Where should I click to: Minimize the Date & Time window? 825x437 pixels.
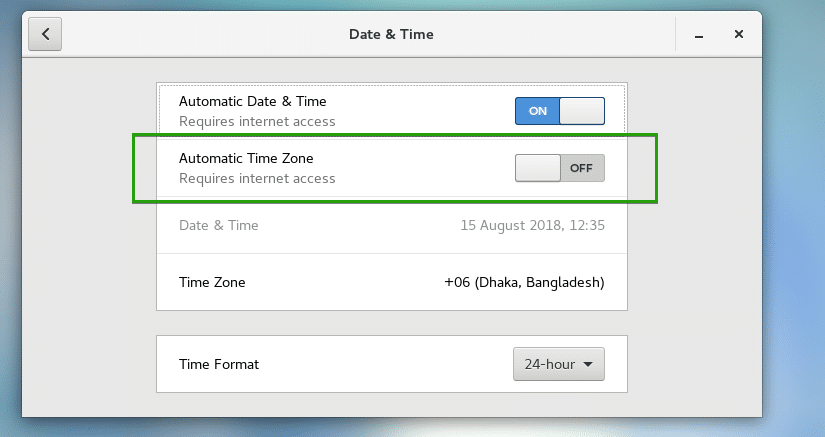coord(700,35)
